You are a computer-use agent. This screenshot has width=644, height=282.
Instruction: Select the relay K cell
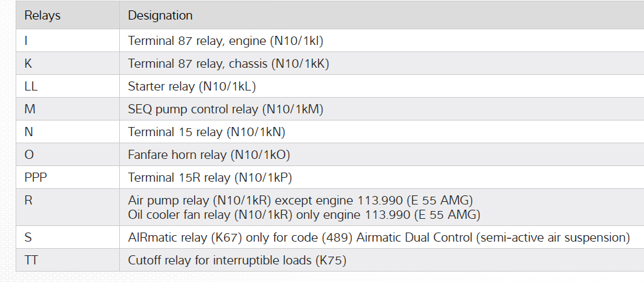point(28,63)
